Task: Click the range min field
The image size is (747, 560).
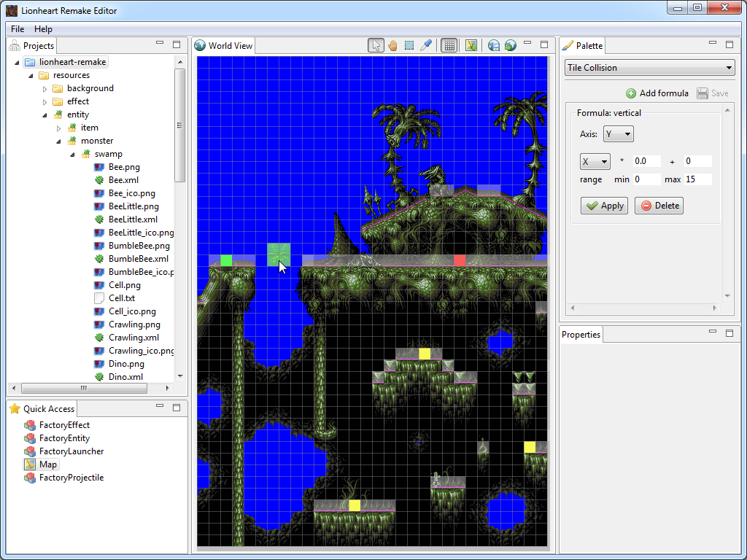Action: 646,179
